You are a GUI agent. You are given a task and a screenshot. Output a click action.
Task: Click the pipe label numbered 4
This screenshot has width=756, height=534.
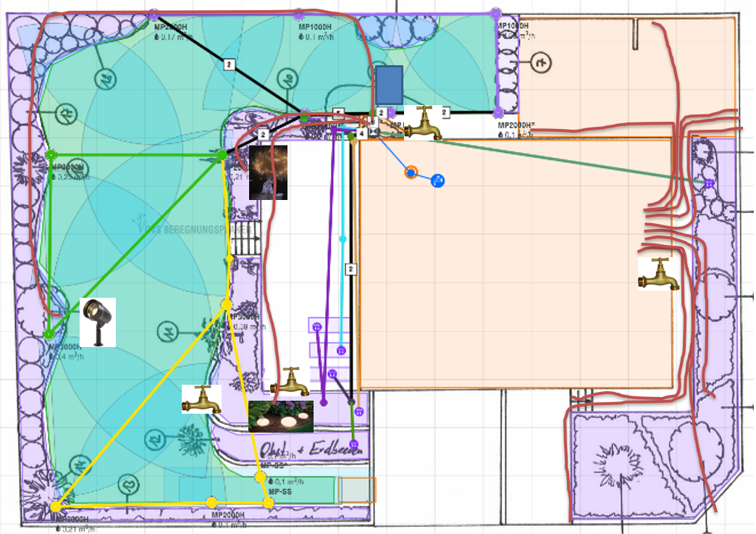(x=361, y=133)
